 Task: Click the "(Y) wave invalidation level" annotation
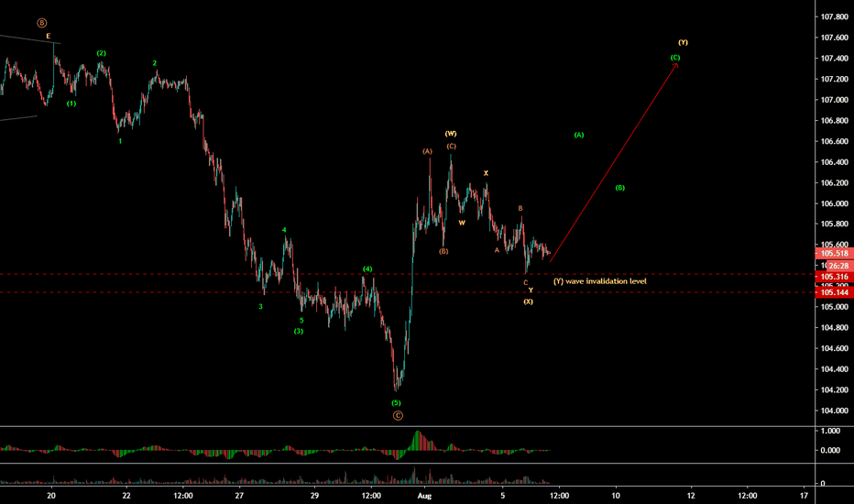pos(599,281)
